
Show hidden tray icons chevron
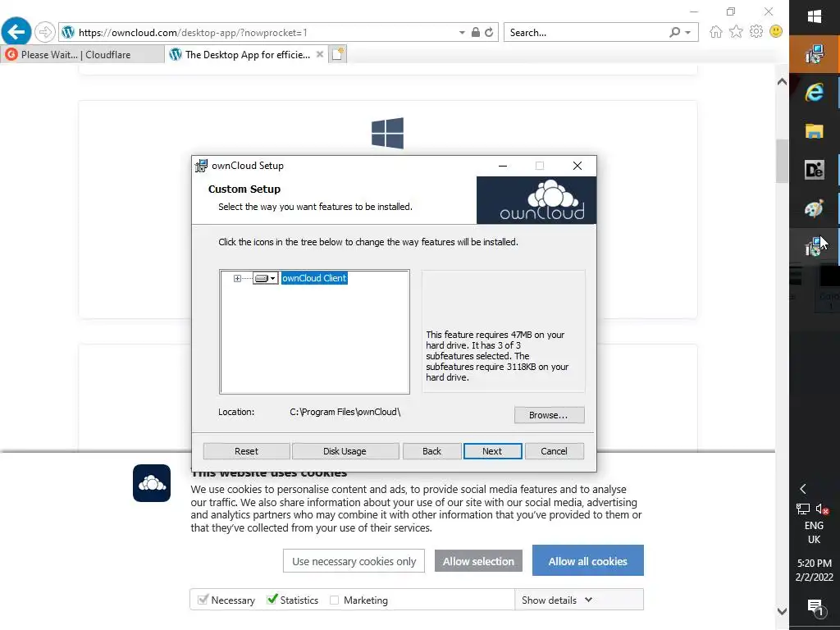tap(803, 489)
